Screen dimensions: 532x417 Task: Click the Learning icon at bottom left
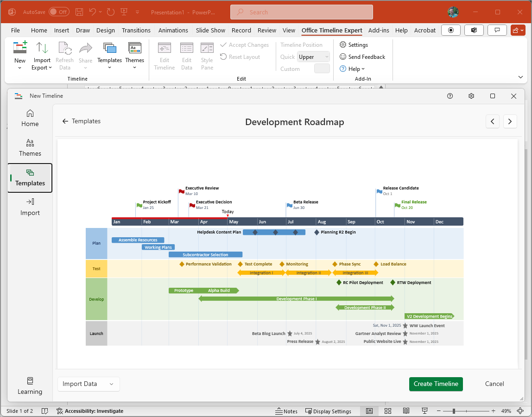click(30, 385)
